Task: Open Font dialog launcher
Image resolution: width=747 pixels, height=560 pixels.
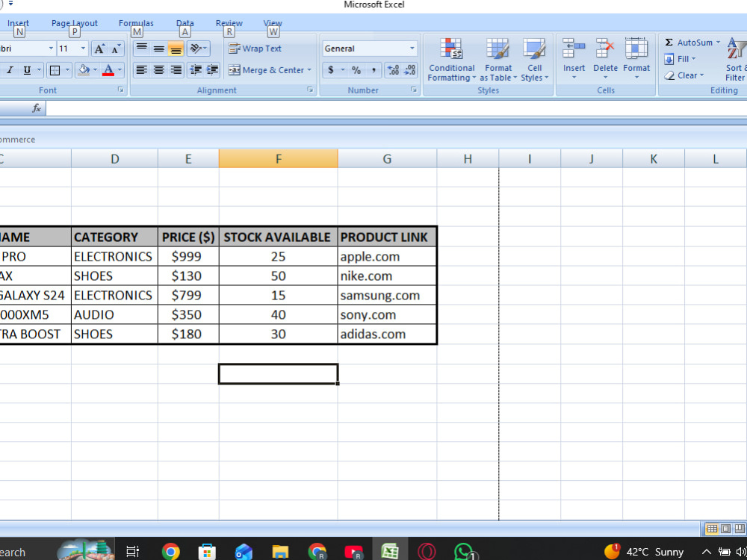Action: [120, 90]
